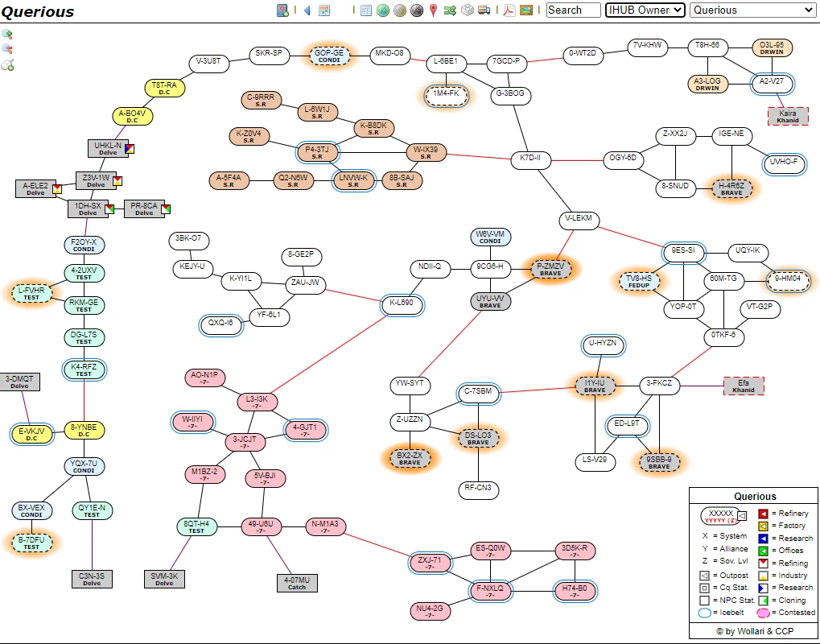820x644 pixels.
Task: Click the picture image export icon
Action: pos(526,10)
